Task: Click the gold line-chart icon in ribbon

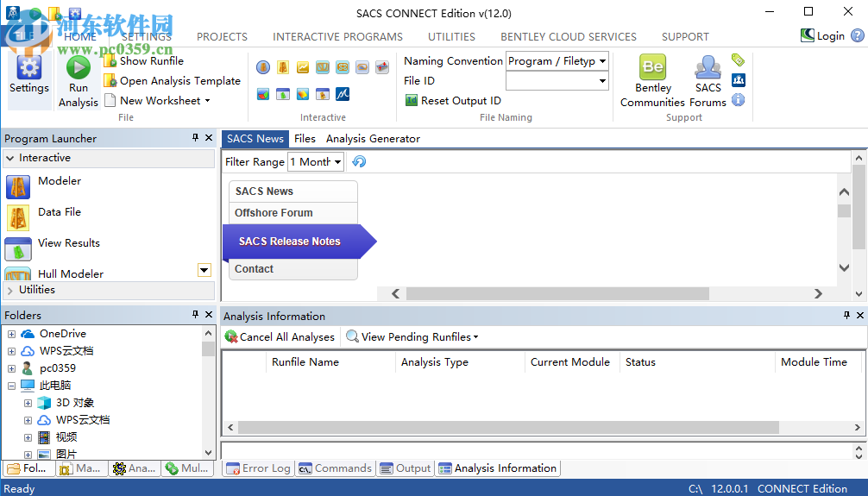Action: (x=303, y=67)
